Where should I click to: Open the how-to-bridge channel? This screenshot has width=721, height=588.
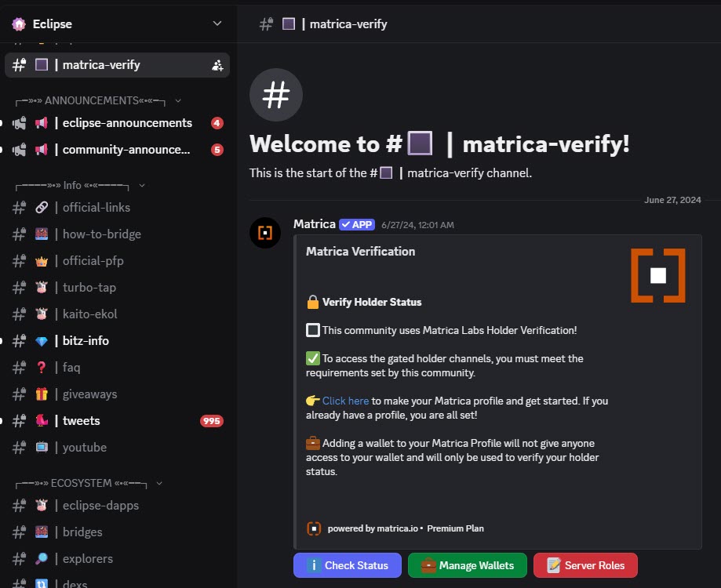point(117,234)
